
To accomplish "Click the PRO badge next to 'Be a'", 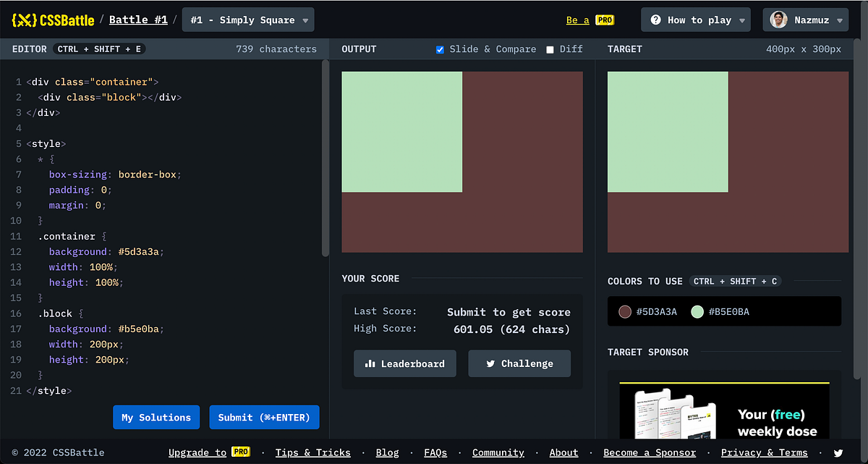I will coord(605,20).
